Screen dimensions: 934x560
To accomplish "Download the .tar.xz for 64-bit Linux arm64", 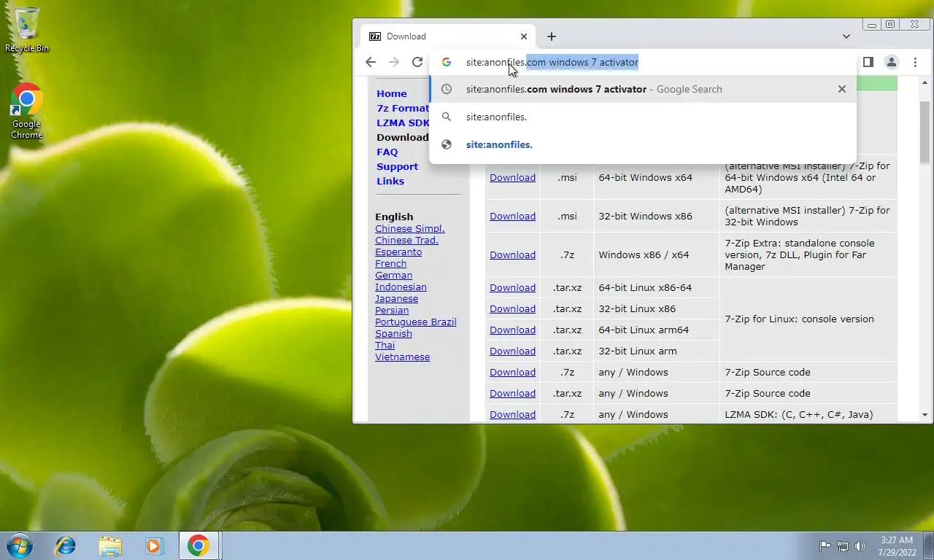I will click(x=512, y=330).
